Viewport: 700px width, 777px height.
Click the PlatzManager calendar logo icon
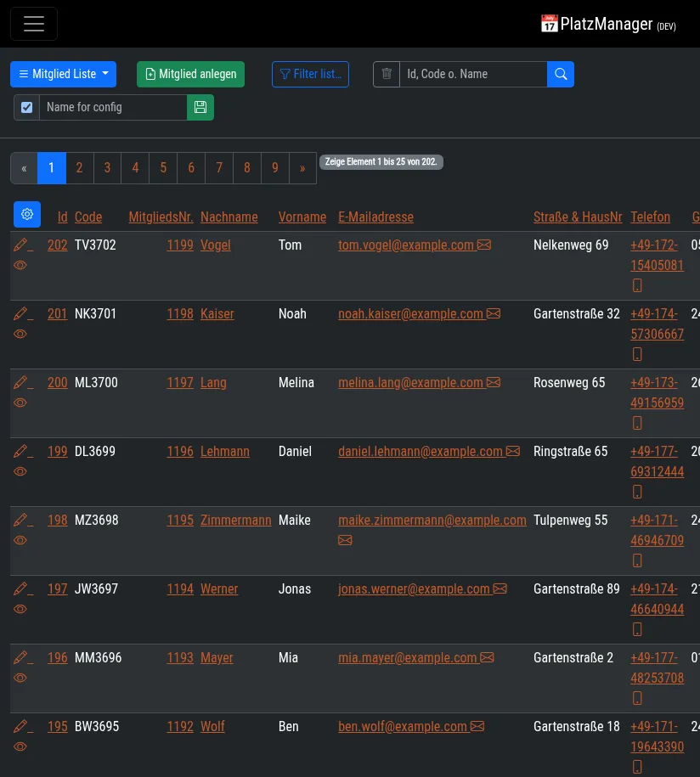coord(549,23)
